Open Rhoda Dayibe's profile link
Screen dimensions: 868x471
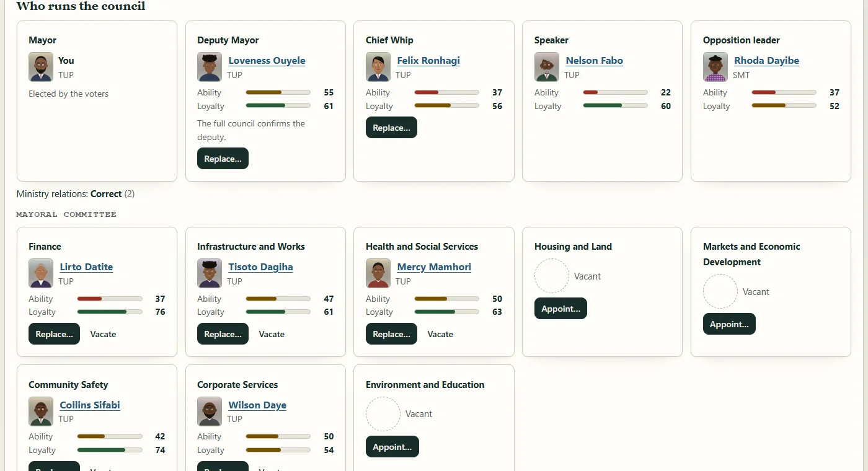(x=766, y=61)
